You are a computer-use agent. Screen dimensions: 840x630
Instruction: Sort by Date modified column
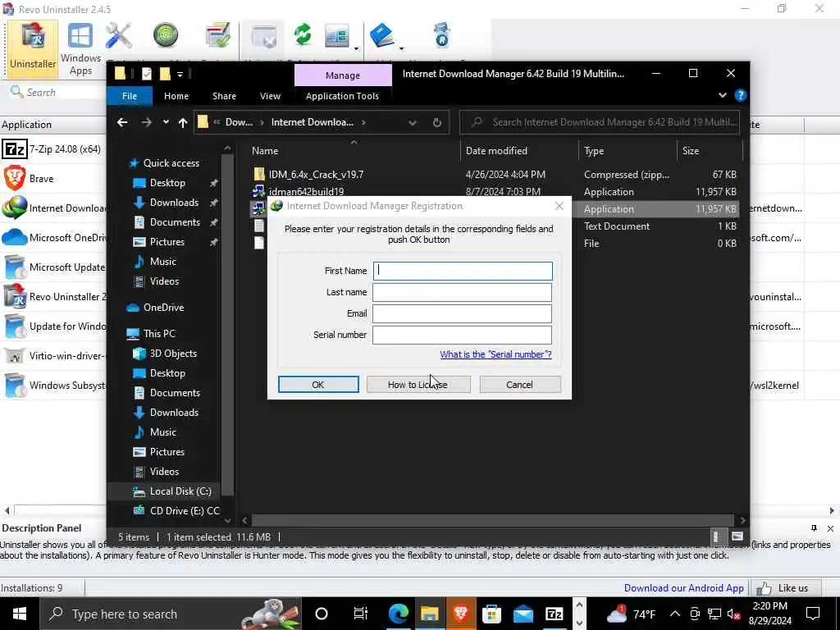(x=496, y=151)
